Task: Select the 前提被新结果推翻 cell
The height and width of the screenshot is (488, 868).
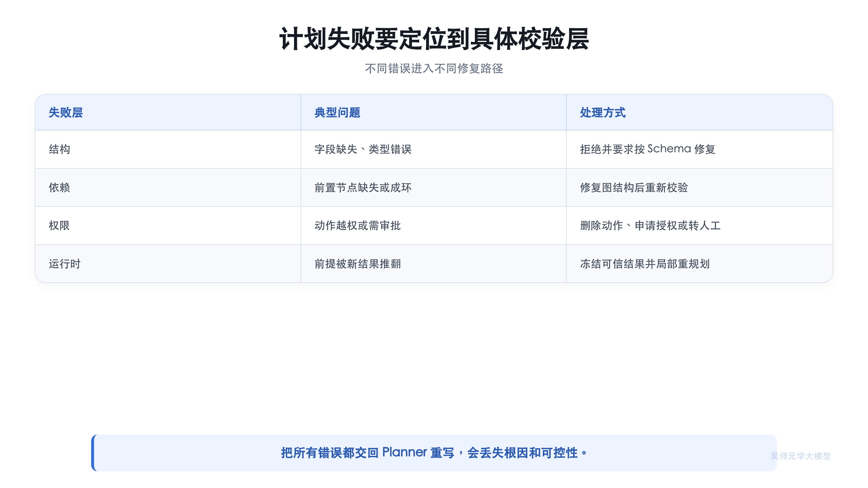Action: coord(433,264)
